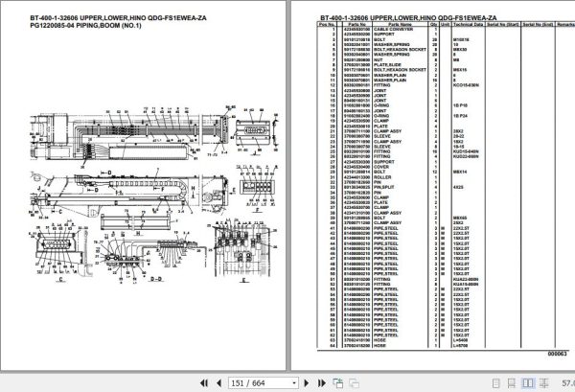Click the zoom percentage value in status bar
Viewport: 575px width, 392px height.
[568, 383]
